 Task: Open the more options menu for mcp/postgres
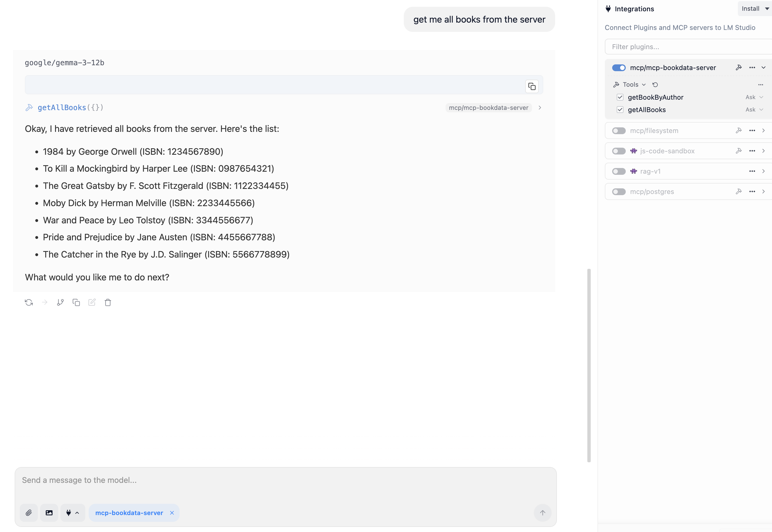pos(752,191)
